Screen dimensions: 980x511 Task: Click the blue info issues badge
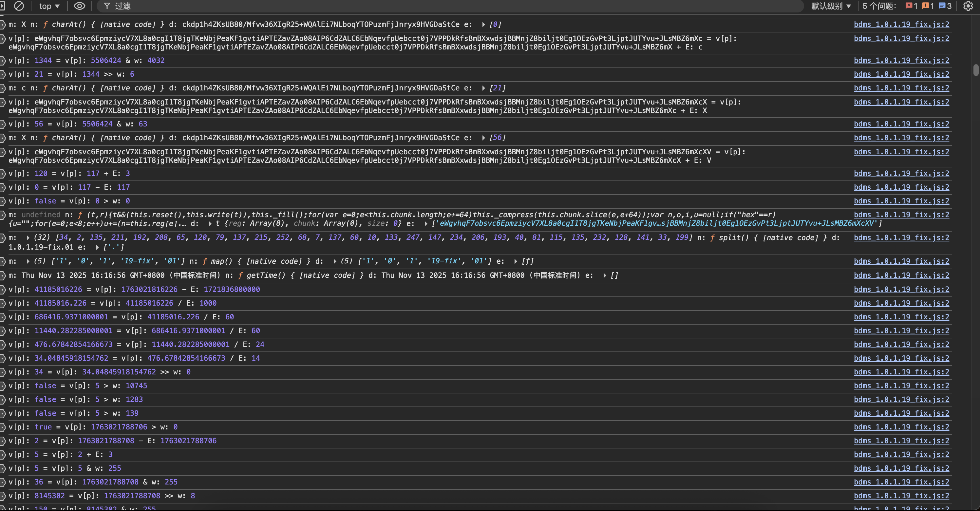(x=945, y=6)
